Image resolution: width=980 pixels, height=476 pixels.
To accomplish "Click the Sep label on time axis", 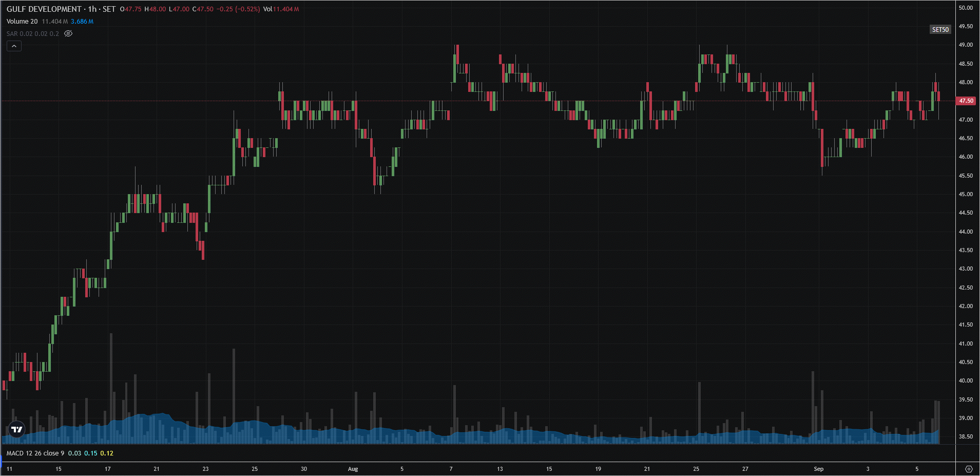I will tap(819, 469).
